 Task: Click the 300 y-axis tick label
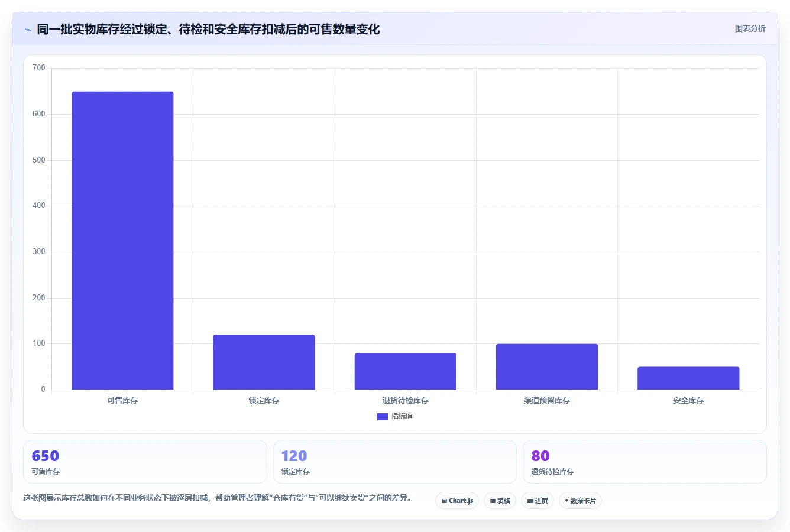(39, 252)
